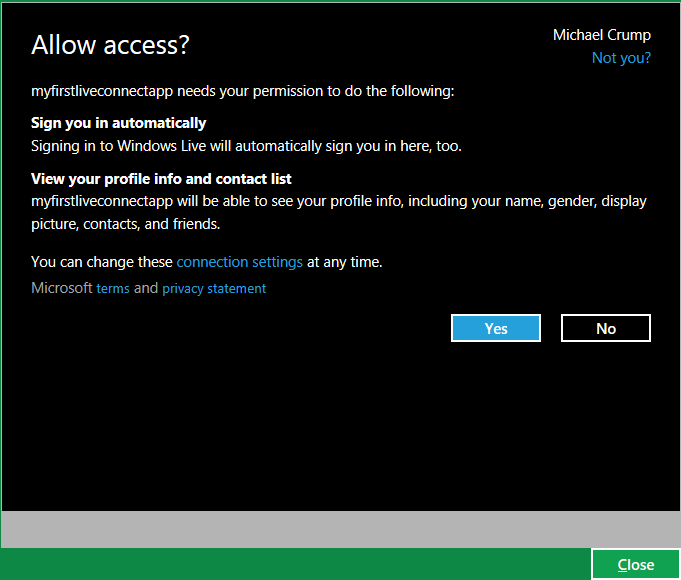The height and width of the screenshot is (580, 681).
Task: Open the connection settings link
Action: [239, 262]
